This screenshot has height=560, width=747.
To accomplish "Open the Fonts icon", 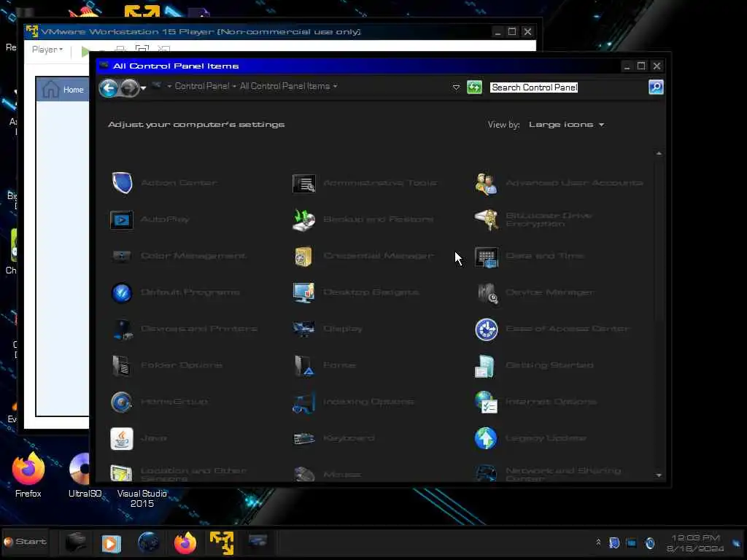I will [304, 366].
